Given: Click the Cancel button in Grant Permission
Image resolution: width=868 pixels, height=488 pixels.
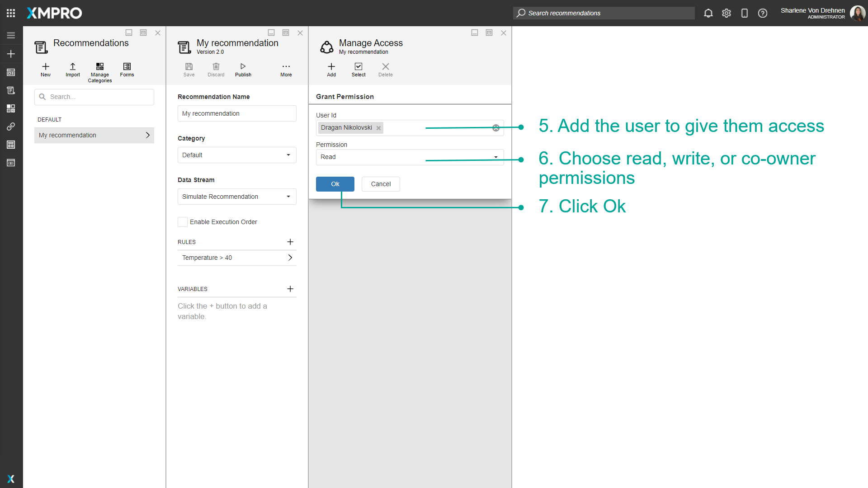Looking at the screenshot, I should pyautogui.click(x=381, y=184).
